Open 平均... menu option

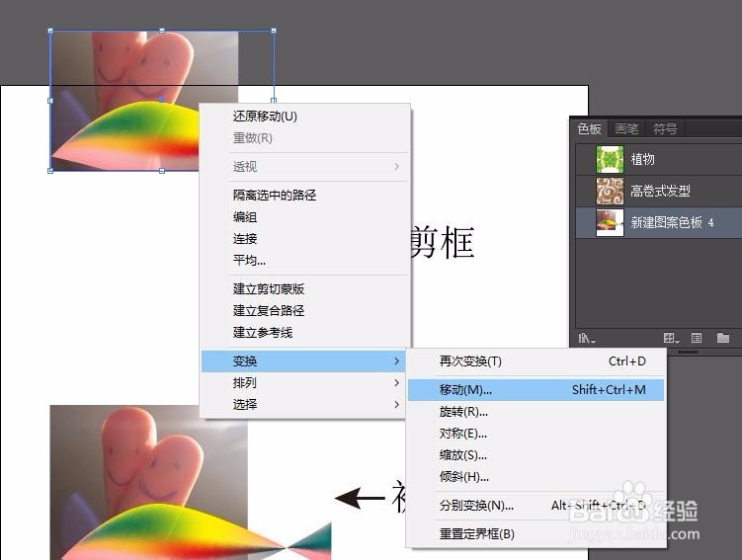[305, 260]
